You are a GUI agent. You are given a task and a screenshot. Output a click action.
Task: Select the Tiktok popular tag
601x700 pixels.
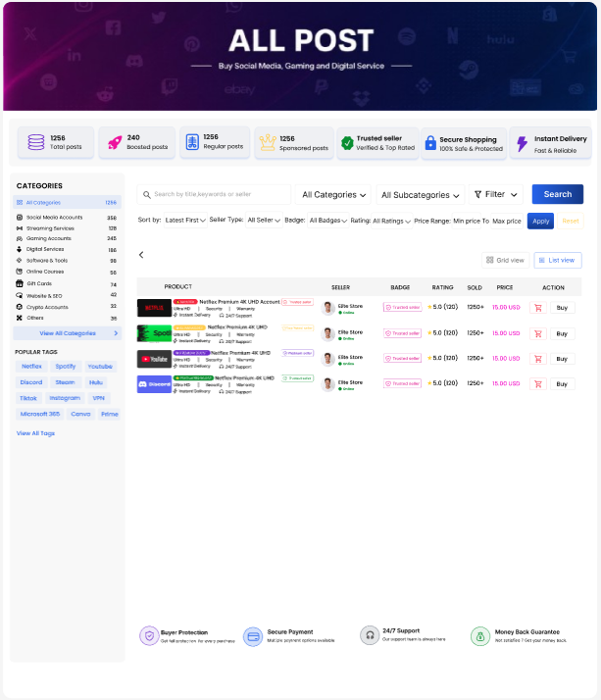pos(28,398)
